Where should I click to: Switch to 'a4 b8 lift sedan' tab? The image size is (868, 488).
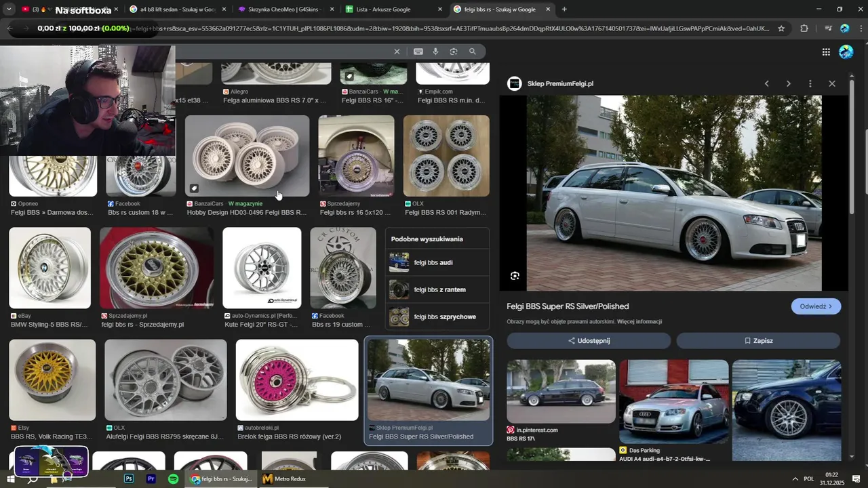[x=177, y=9]
